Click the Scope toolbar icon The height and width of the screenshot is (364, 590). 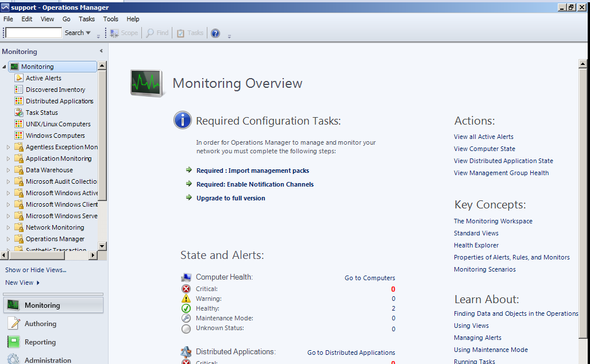114,33
